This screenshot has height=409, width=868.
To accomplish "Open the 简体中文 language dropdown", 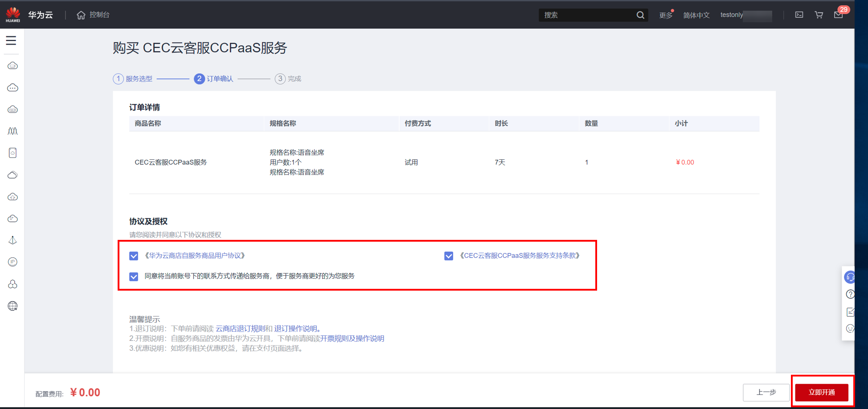I will click(x=696, y=15).
